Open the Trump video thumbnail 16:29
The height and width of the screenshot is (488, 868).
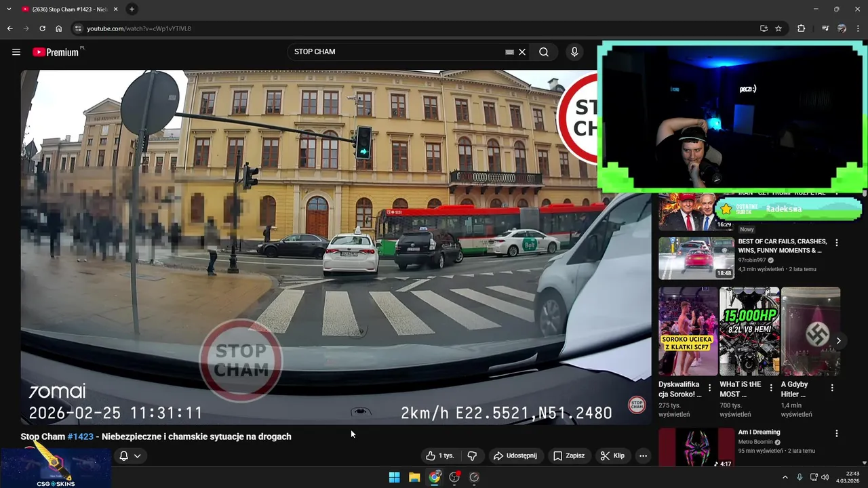click(696, 212)
